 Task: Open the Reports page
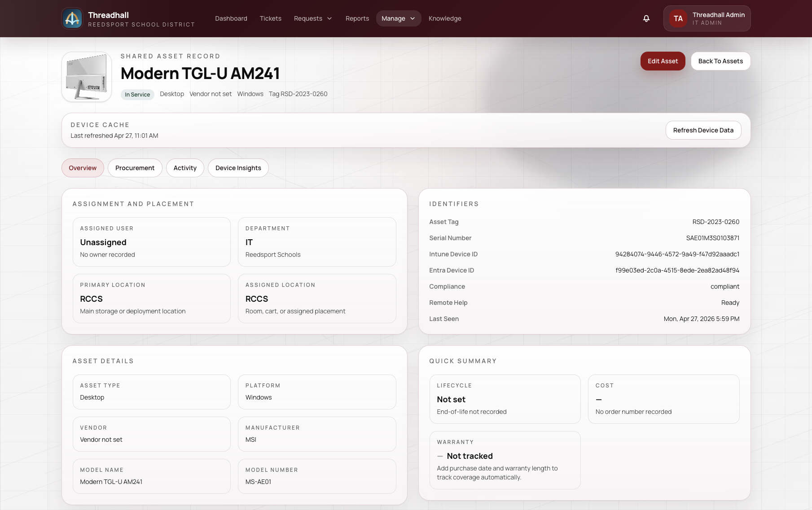coord(357,18)
